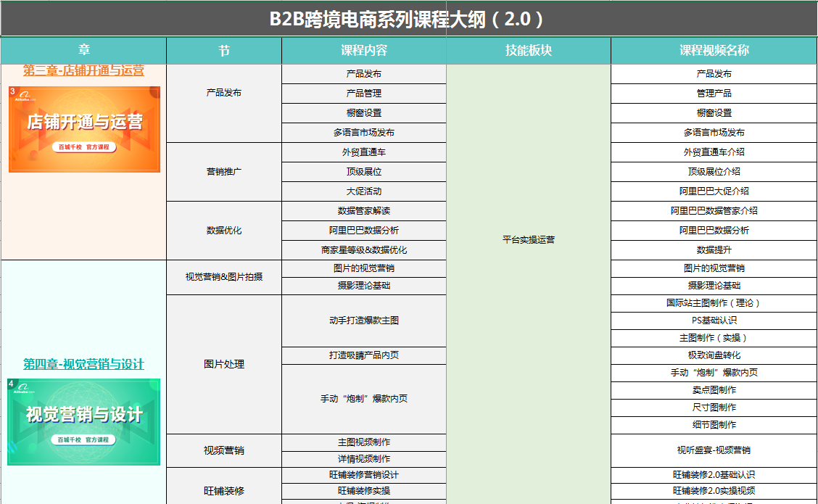Screen dimensions: 818x504
Task: Select the 阿里巴巴大促介绍 video cell
Action: tap(714, 191)
